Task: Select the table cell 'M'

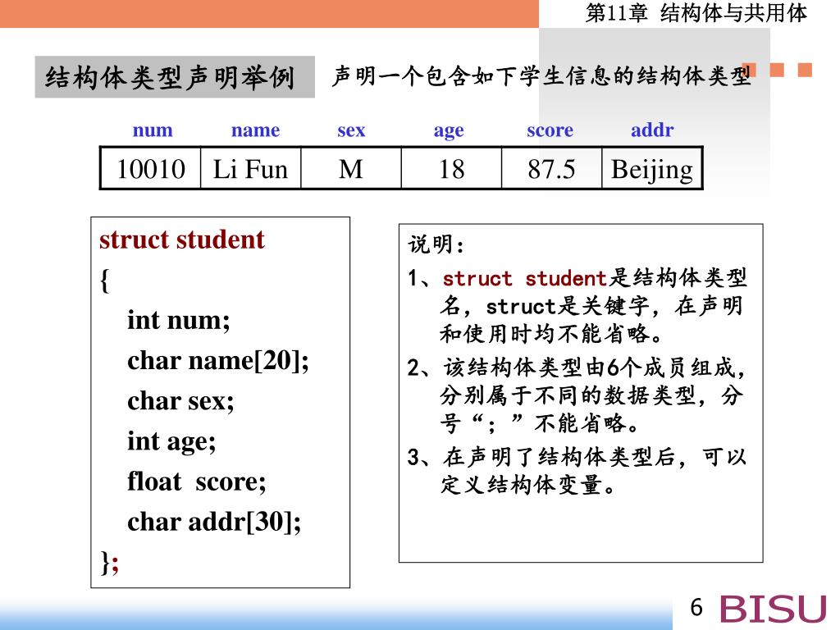Action: click(x=351, y=169)
